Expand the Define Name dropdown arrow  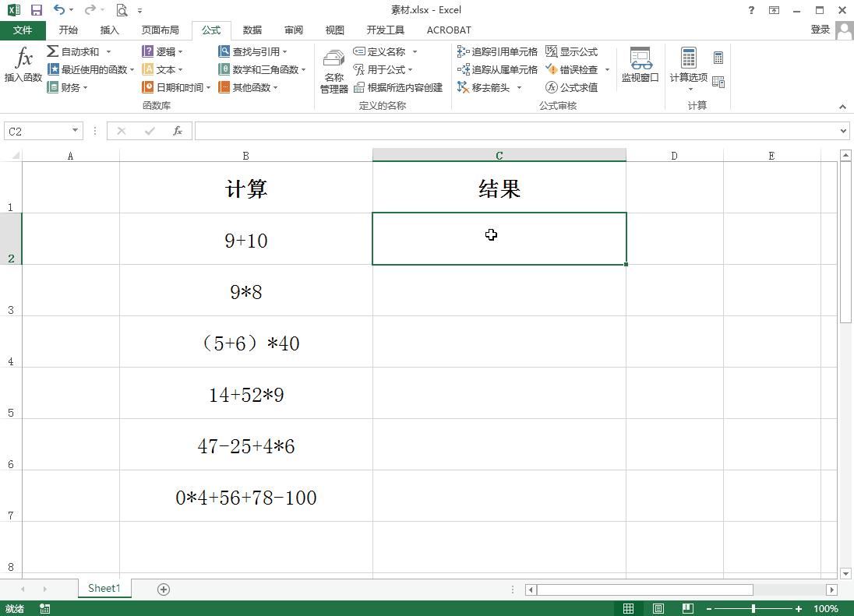(x=415, y=51)
